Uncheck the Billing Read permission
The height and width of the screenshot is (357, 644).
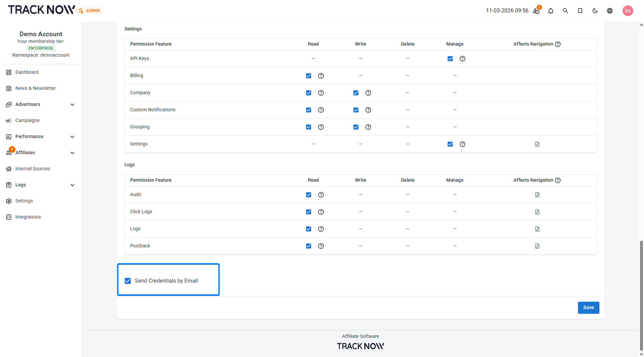pyautogui.click(x=309, y=76)
